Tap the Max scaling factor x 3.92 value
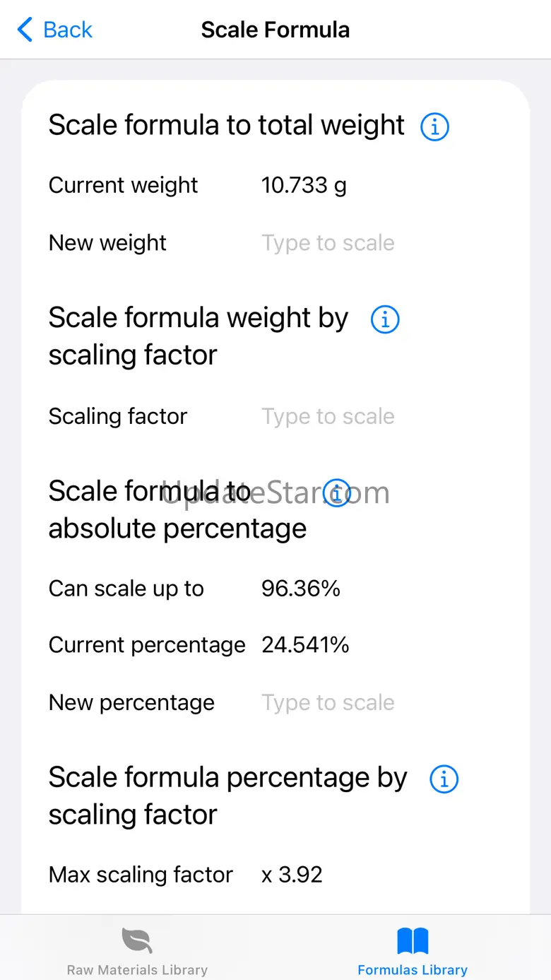The height and width of the screenshot is (980, 551). [292, 875]
